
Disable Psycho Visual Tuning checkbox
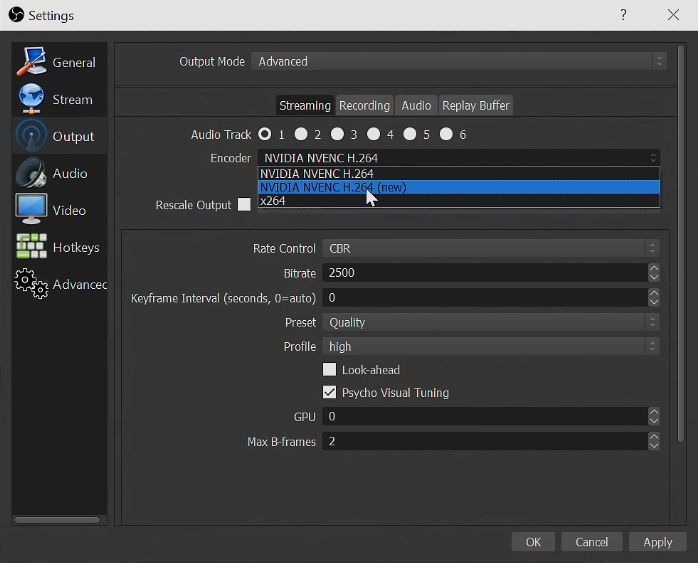click(329, 392)
